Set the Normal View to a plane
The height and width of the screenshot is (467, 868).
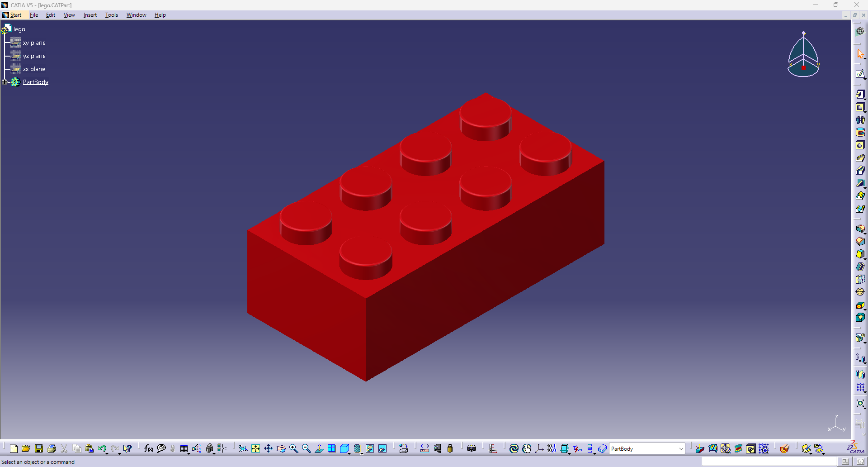point(319,448)
